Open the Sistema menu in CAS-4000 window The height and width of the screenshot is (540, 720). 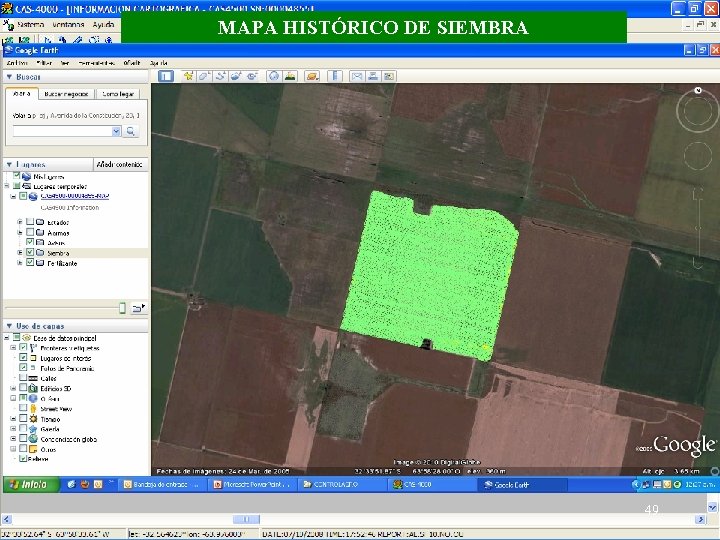coord(30,24)
